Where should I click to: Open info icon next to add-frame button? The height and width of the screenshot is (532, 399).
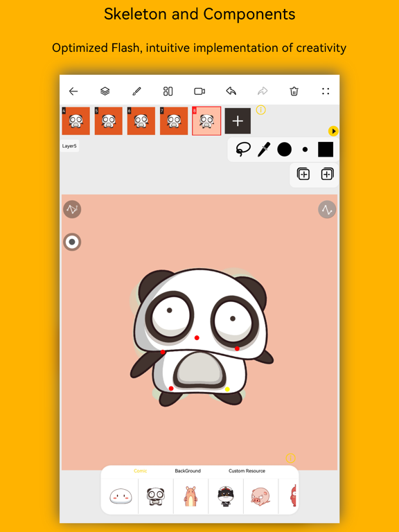[x=260, y=110]
